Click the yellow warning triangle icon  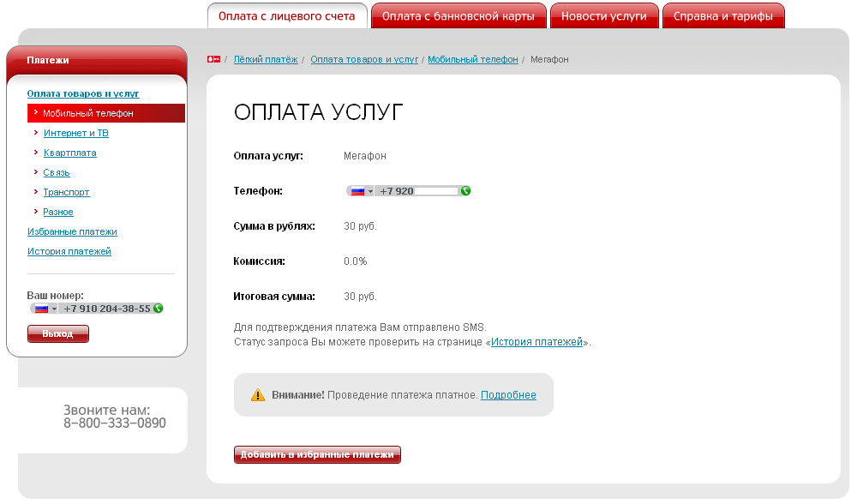pos(257,395)
